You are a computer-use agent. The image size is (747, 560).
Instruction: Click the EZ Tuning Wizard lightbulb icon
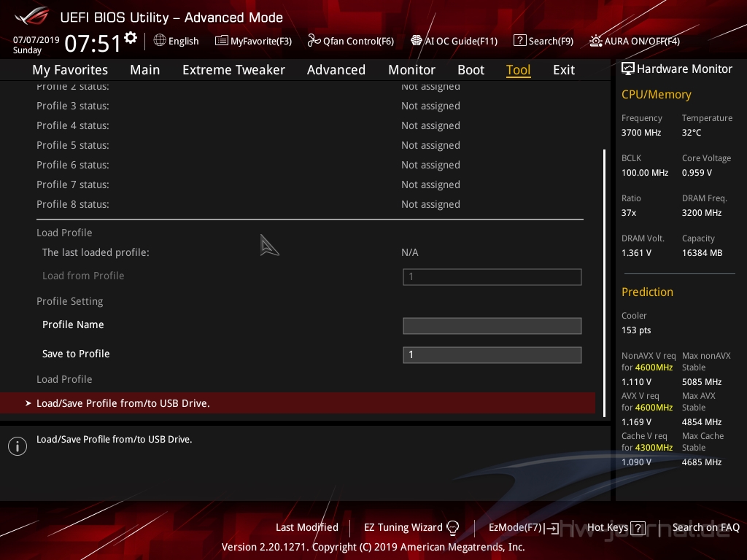pos(452,528)
